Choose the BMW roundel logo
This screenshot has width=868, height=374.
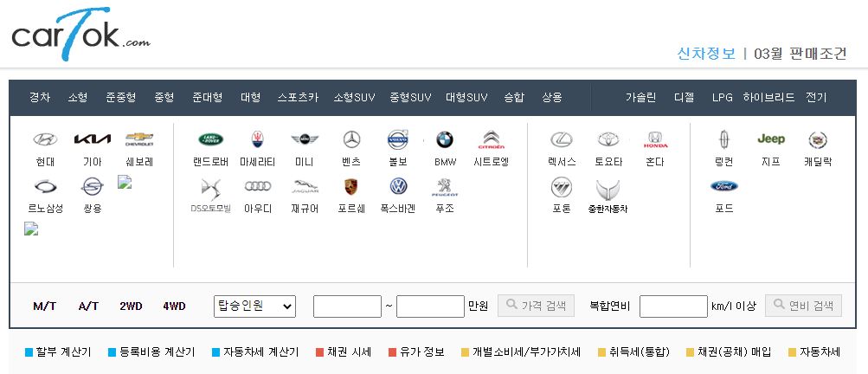(445, 139)
